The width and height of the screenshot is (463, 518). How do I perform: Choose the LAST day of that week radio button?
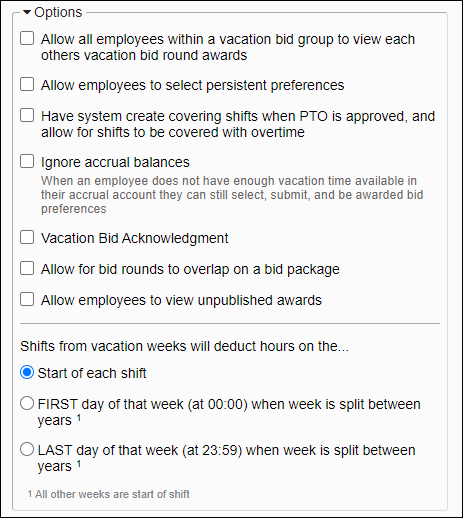(27, 449)
